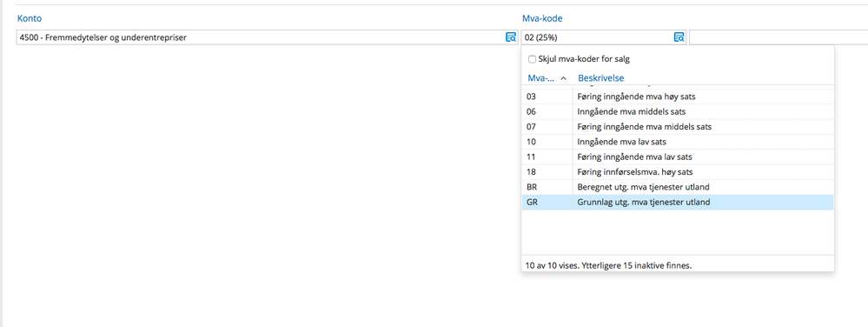This screenshot has height=327, width=868.
Task: Click the Konto label
Action: point(30,18)
